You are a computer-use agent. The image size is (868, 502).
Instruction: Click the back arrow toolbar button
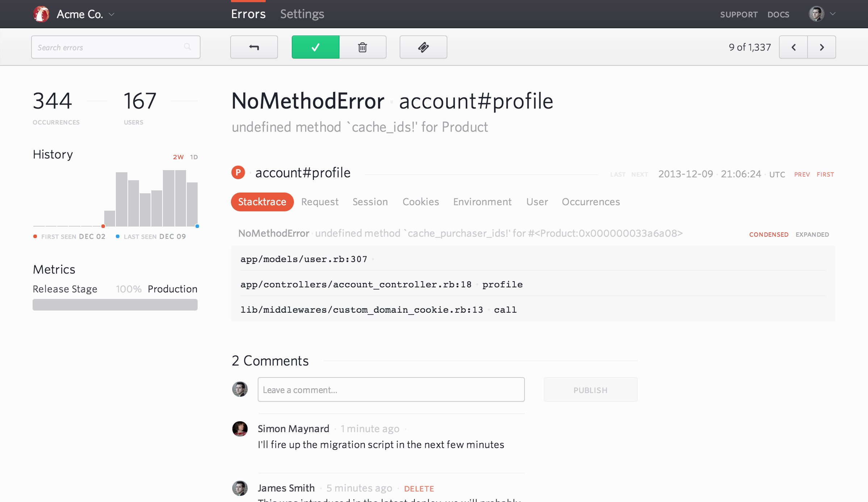(x=254, y=47)
